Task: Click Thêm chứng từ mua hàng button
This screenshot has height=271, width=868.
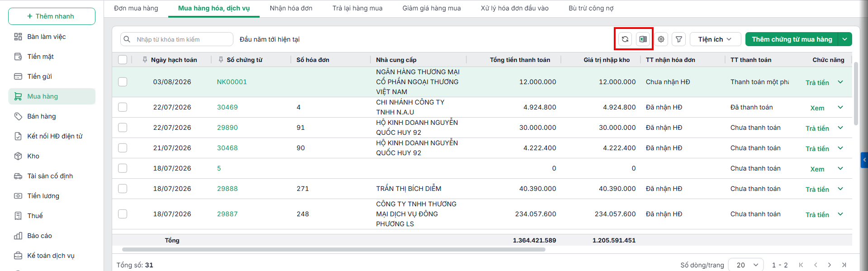Action: 792,39
